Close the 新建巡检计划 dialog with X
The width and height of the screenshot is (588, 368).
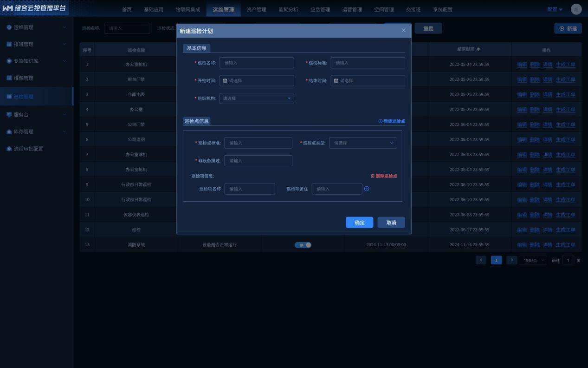(403, 31)
